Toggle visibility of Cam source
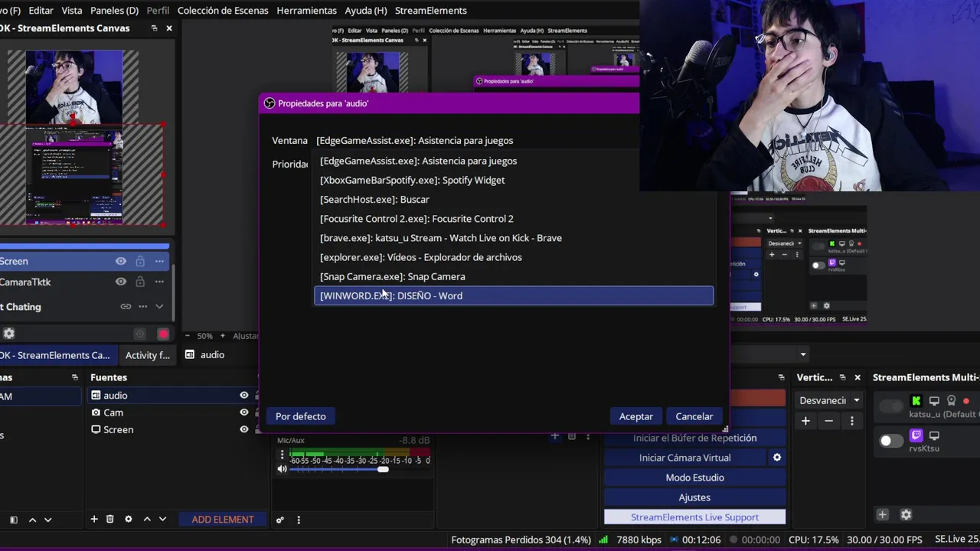 (x=244, y=412)
